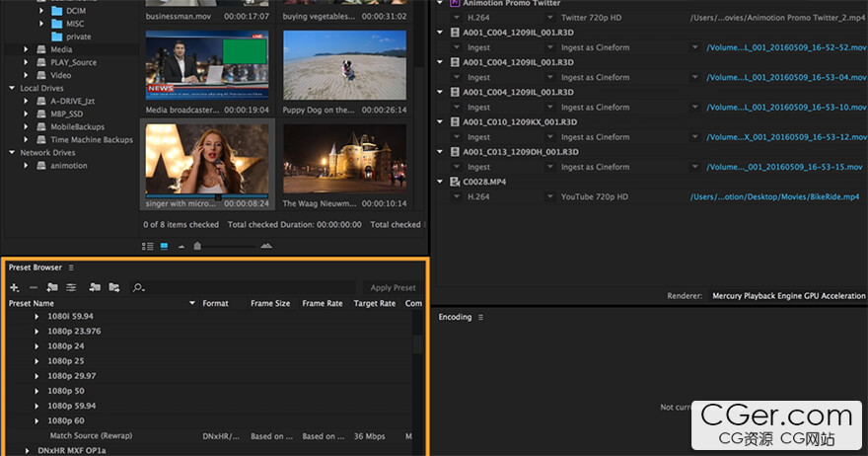
Task: Switch media browser to list view
Action: tap(148, 245)
